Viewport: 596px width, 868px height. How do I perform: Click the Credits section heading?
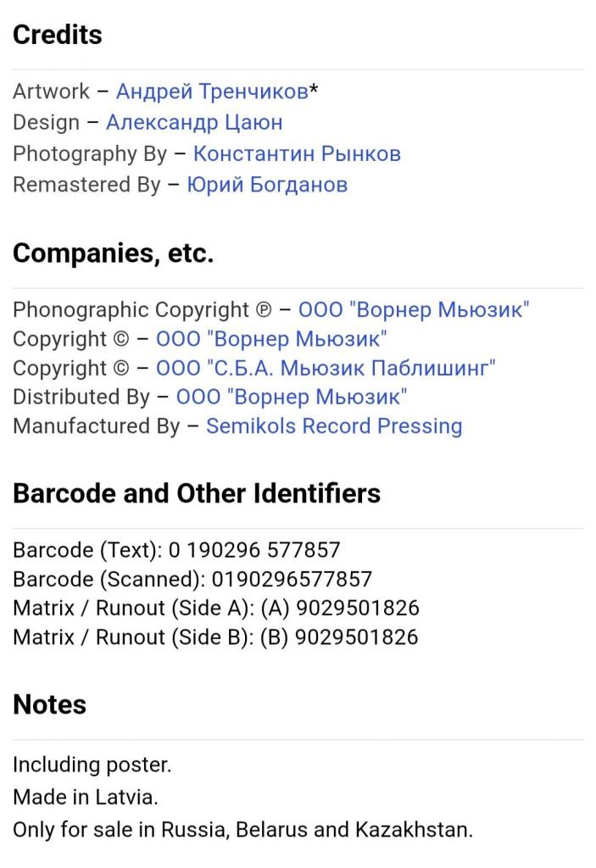point(58,35)
